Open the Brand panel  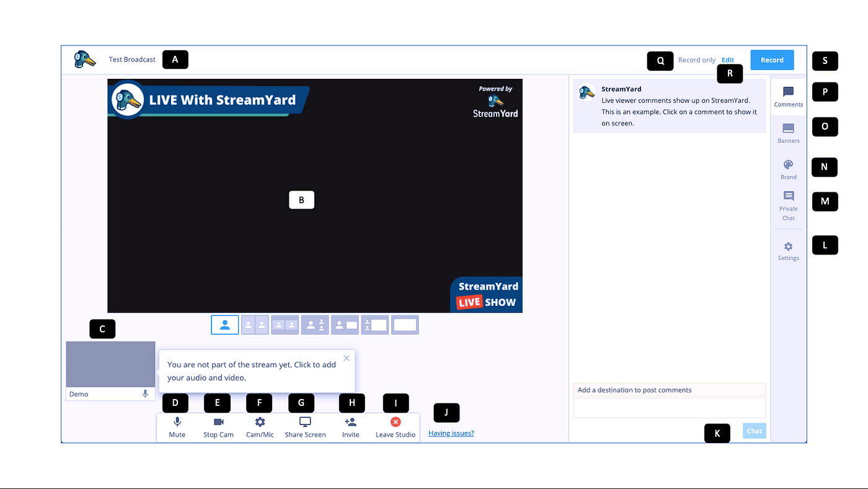[x=789, y=169]
